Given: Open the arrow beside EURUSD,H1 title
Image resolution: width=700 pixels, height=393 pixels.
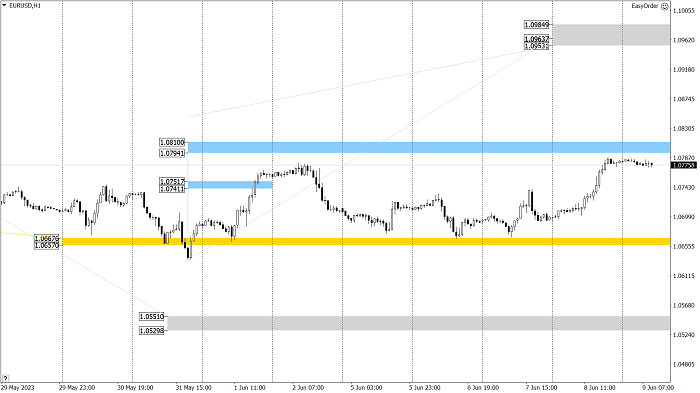Looking at the screenshot, I should tap(4, 6).
